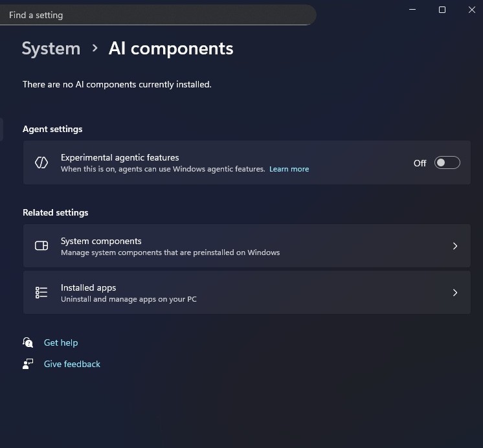Click the Agent settings heading
Viewport: 483px width, 448px height.
(x=52, y=129)
